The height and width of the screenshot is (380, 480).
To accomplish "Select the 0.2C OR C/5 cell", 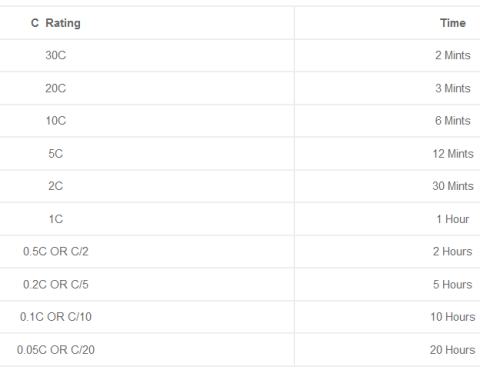I will (x=56, y=284).
